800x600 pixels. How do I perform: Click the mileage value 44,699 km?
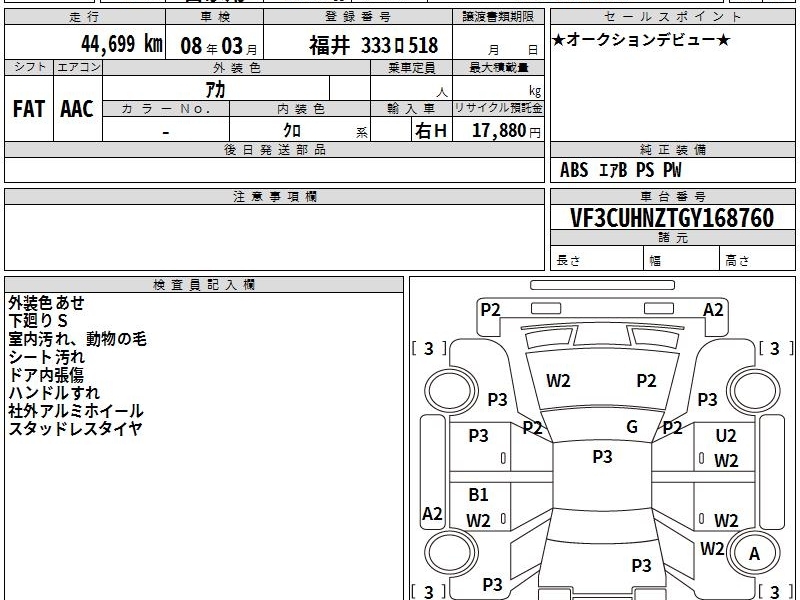pos(122,44)
